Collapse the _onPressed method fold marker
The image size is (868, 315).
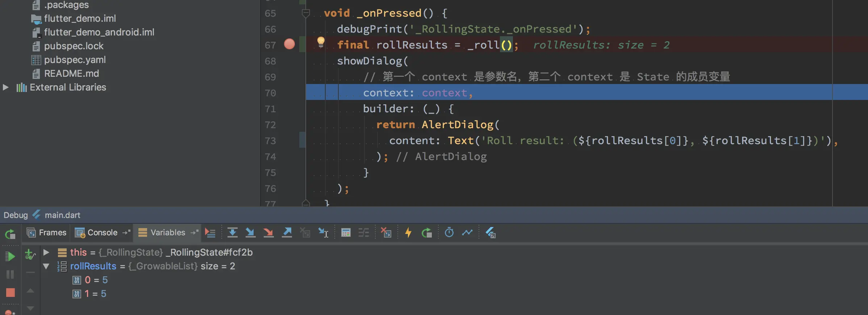(x=306, y=13)
